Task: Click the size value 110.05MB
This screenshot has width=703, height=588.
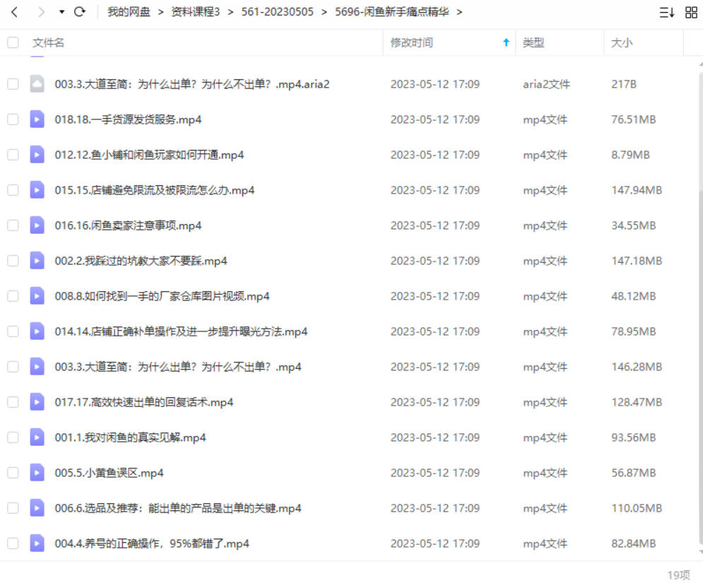Action: [x=637, y=508]
